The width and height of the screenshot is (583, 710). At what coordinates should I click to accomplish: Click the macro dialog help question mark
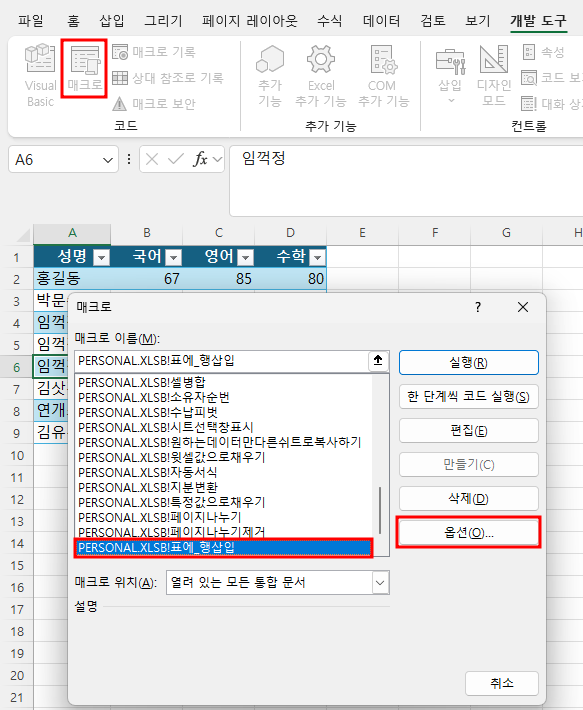478,307
